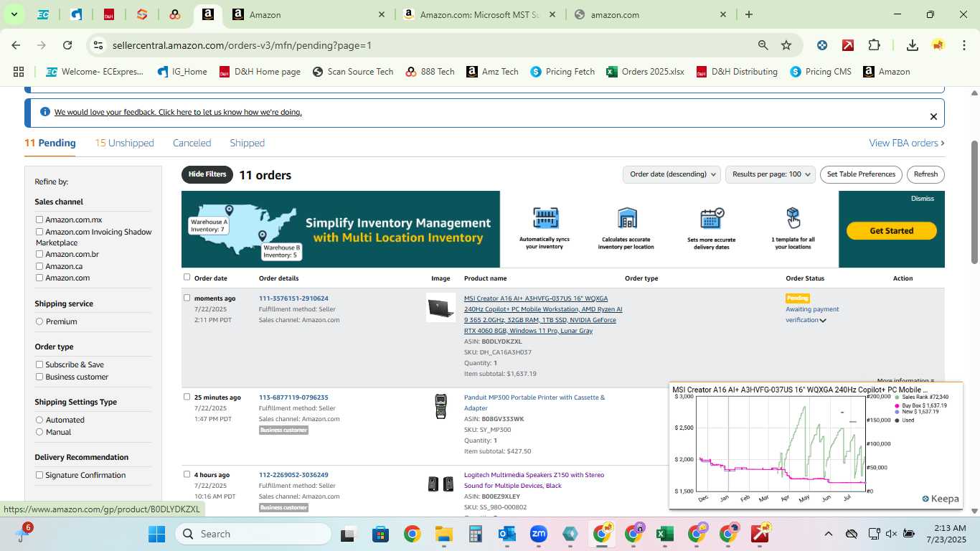Check the select-all orders header checkbox

pos(187,277)
